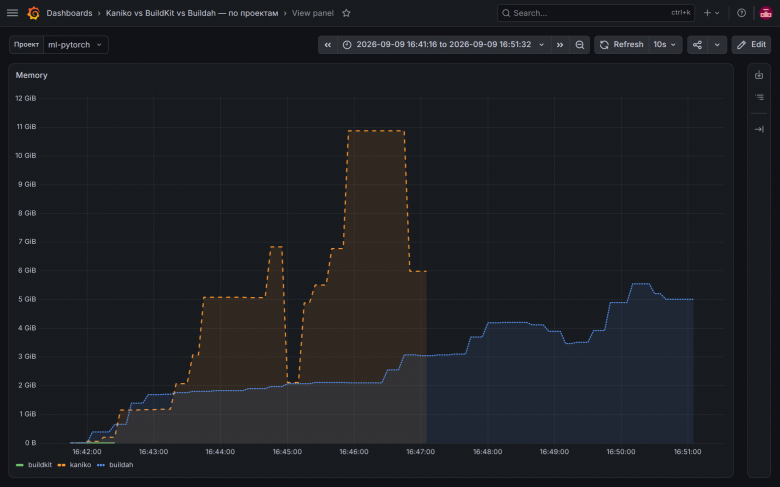The width and height of the screenshot is (780, 487).
Task: Open the time range picker
Action: [444, 45]
